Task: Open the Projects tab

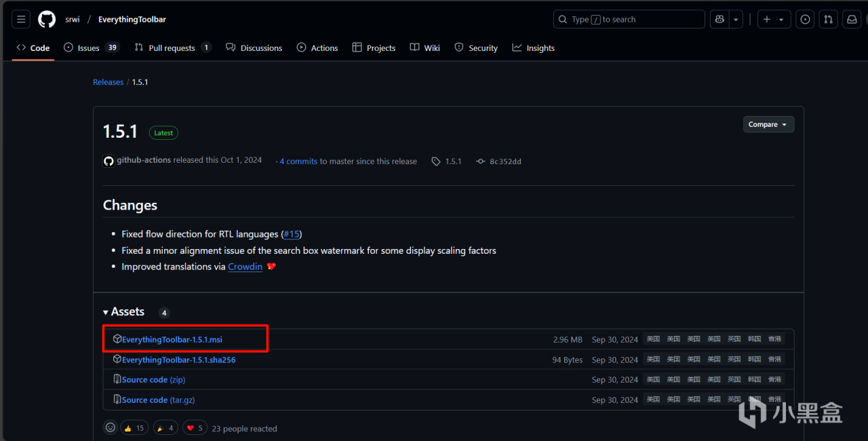Action: (374, 47)
